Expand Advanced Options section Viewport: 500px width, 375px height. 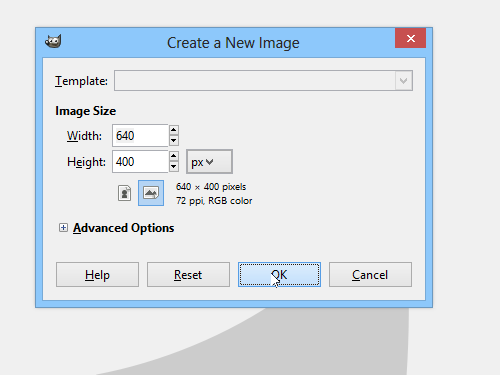63,228
